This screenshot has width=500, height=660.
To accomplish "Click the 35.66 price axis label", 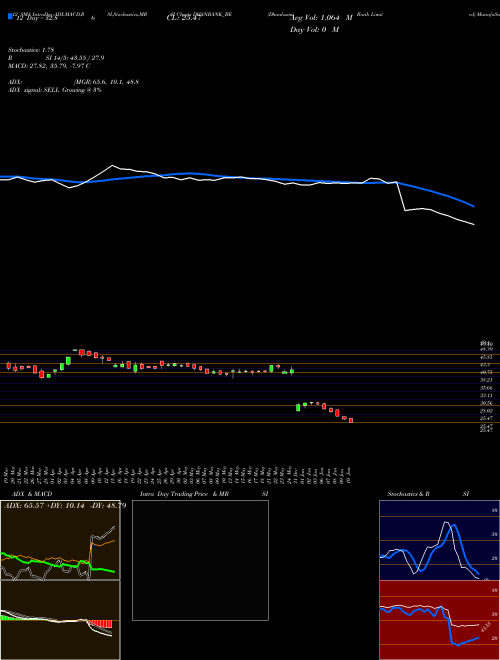I will coord(487,388).
